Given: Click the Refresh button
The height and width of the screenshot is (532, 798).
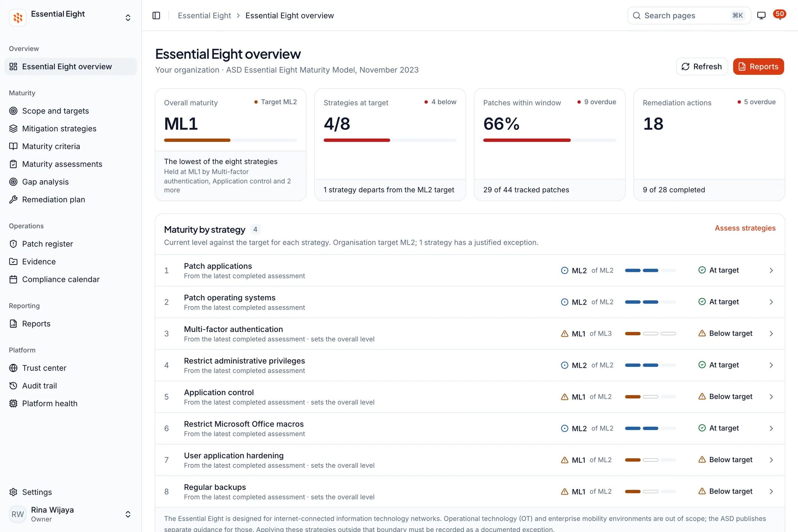Looking at the screenshot, I should [x=702, y=66].
